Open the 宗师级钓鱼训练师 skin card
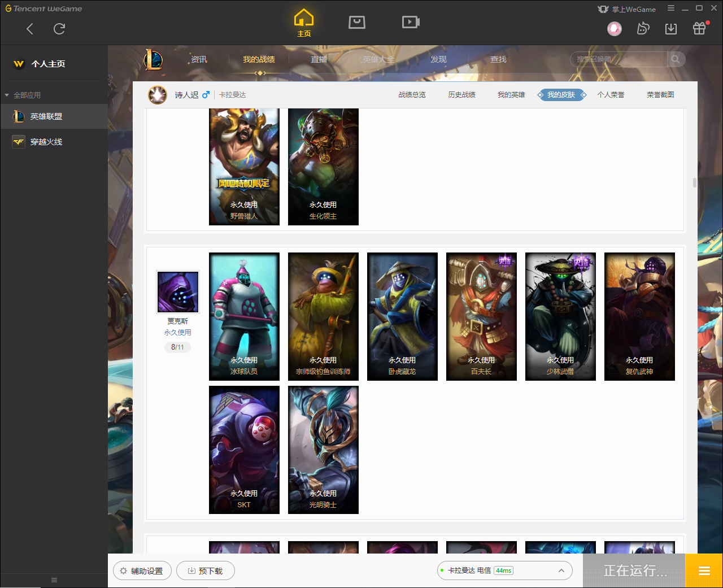The image size is (723, 588). (x=323, y=316)
